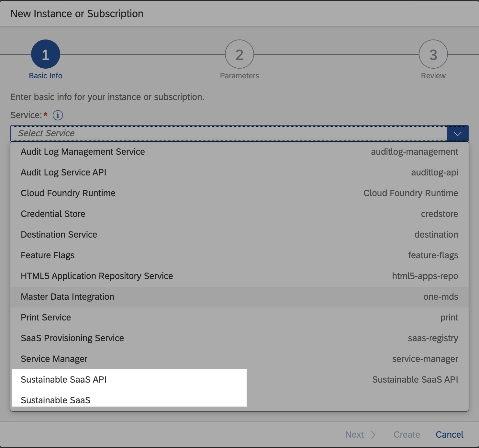Select Sustainable SaaS option
Screen dimensions: 479x448
240,400
